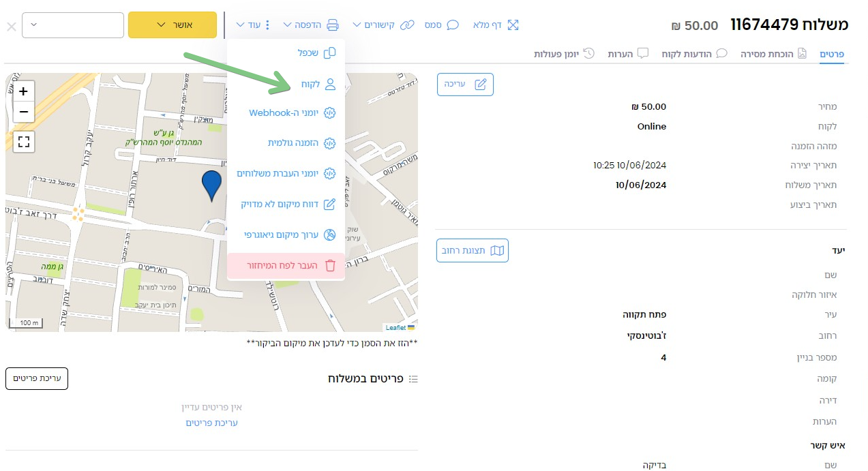Viewport: 868px width, 471px height.
Task: Click the chain link icon beside קישורים
Action: coord(407,25)
